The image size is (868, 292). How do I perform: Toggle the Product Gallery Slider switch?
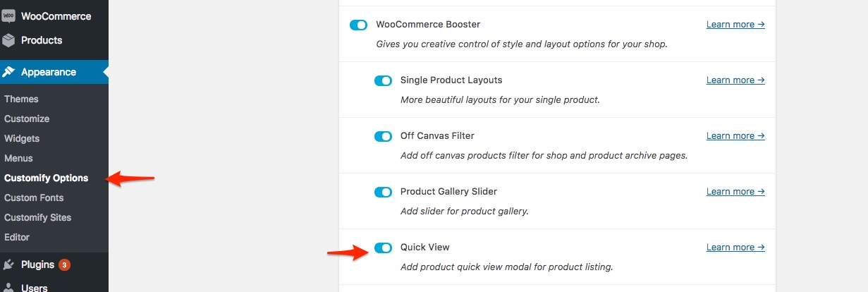click(x=383, y=192)
